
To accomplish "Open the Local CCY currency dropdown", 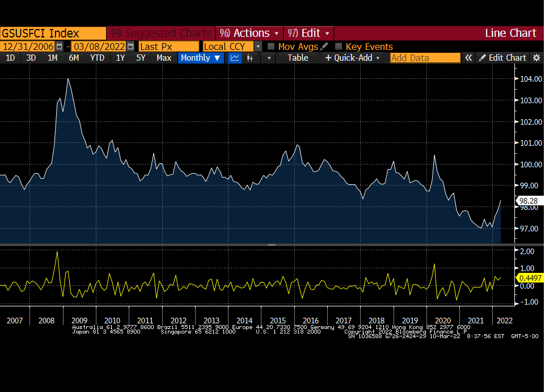I will click(258, 47).
